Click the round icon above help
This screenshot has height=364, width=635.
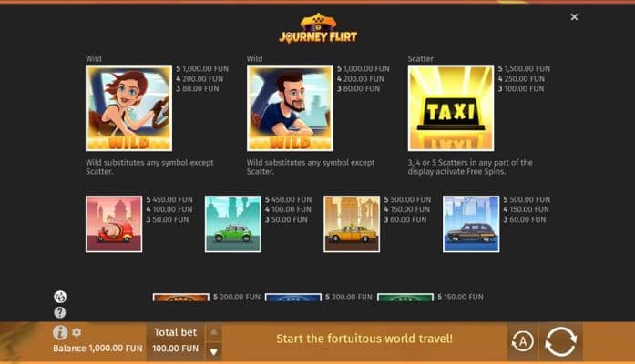[60, 297]
